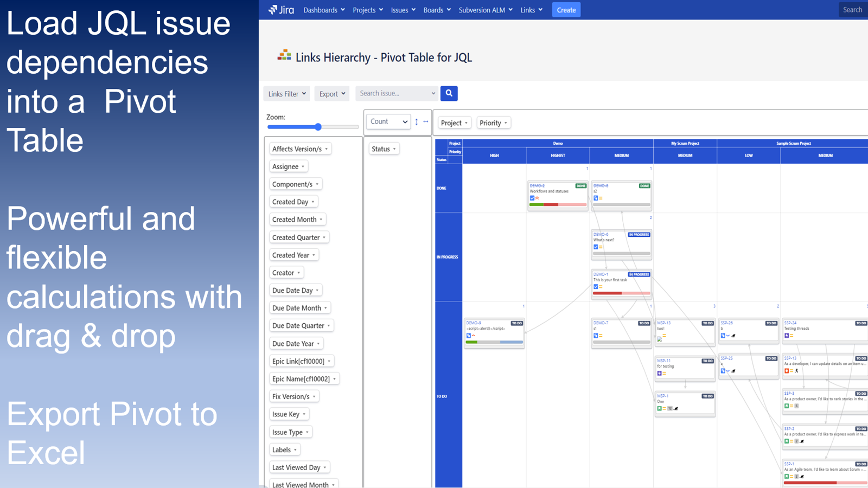Open issue card DEMO-8
The width and height of the screenshot is (868, 488).
click(621, 196)
